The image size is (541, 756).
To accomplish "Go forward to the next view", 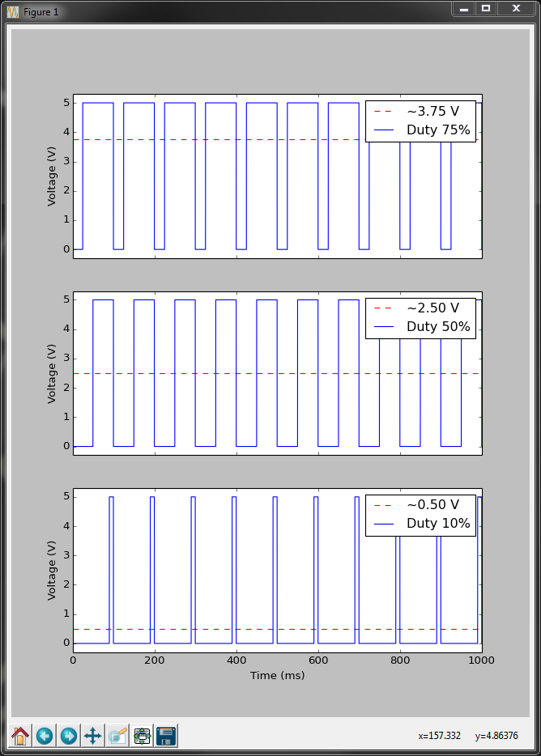I will click(x=69, y=736).
